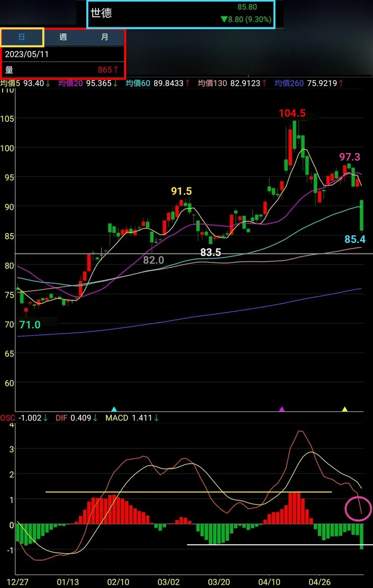This screenshot has width=373, height=588.
Task: Switch to the 月 monthly chart tab
Action: (x=104, y=37)
